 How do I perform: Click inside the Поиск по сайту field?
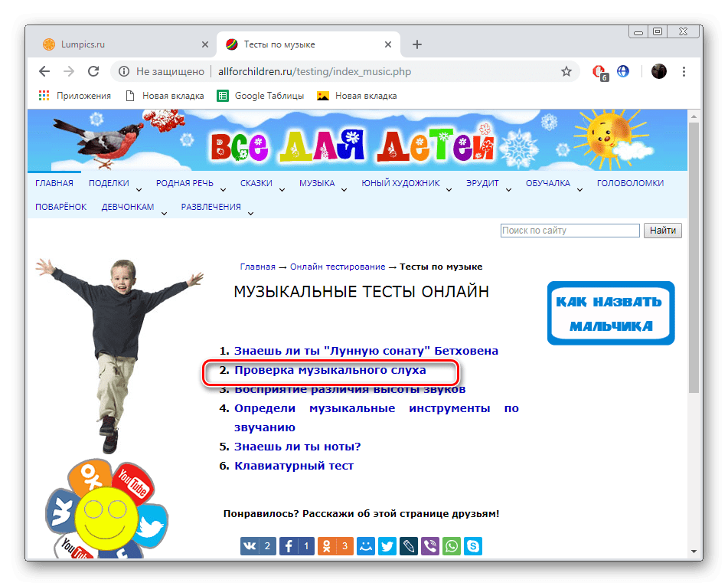(570, 230)
